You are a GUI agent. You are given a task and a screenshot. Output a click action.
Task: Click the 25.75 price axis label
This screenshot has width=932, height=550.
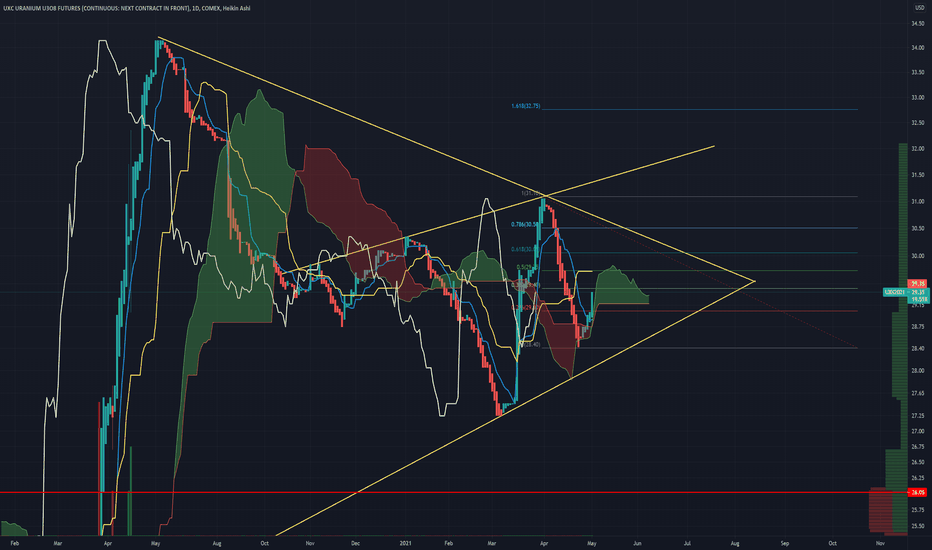click(x=918, y=510)
